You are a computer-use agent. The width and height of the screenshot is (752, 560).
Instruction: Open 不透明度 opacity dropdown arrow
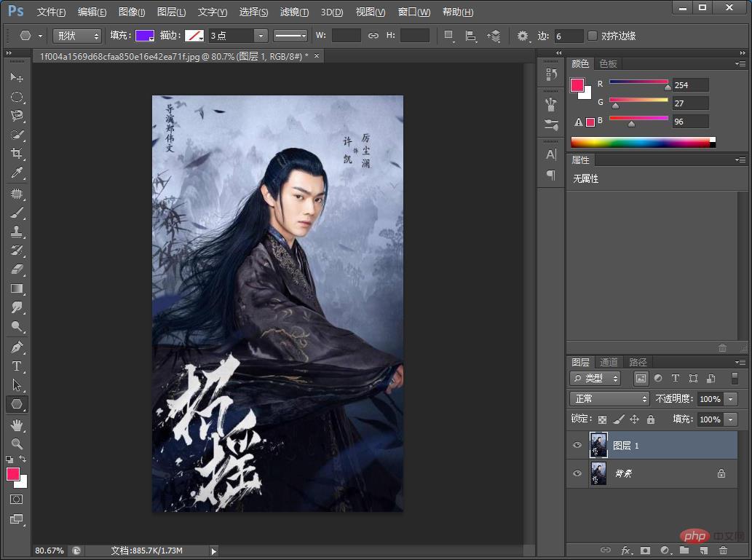(x=731, y=399)
